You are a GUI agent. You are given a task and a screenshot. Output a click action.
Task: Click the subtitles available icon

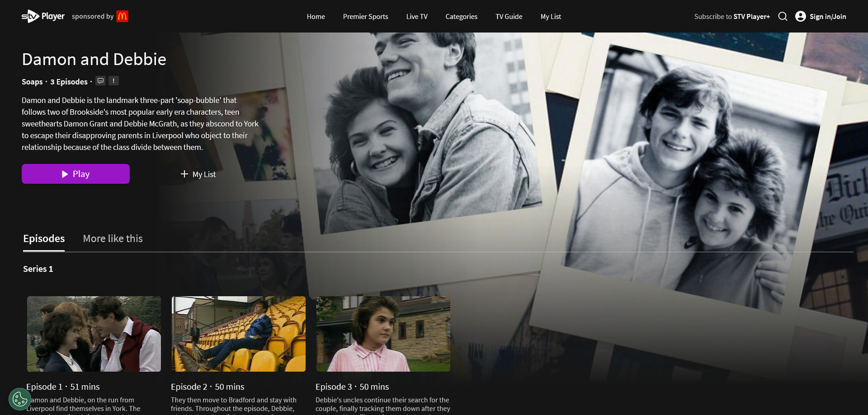click(x=100, y=81)
